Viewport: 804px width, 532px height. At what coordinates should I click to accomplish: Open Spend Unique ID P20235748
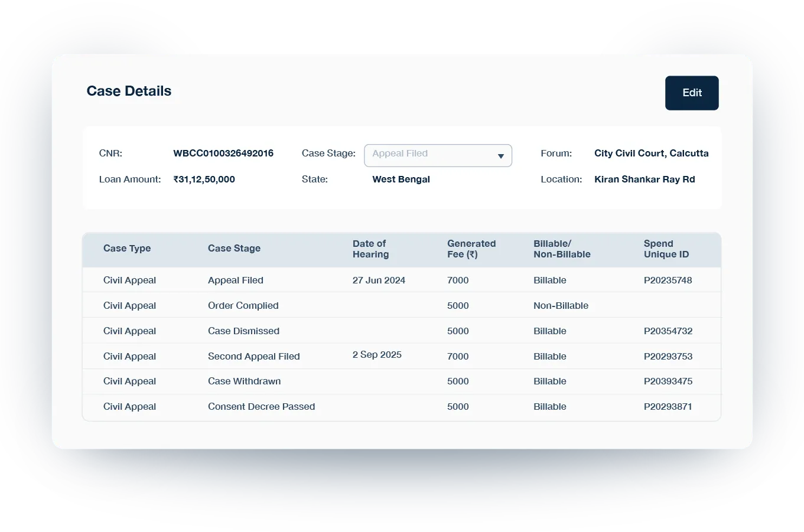668,280
